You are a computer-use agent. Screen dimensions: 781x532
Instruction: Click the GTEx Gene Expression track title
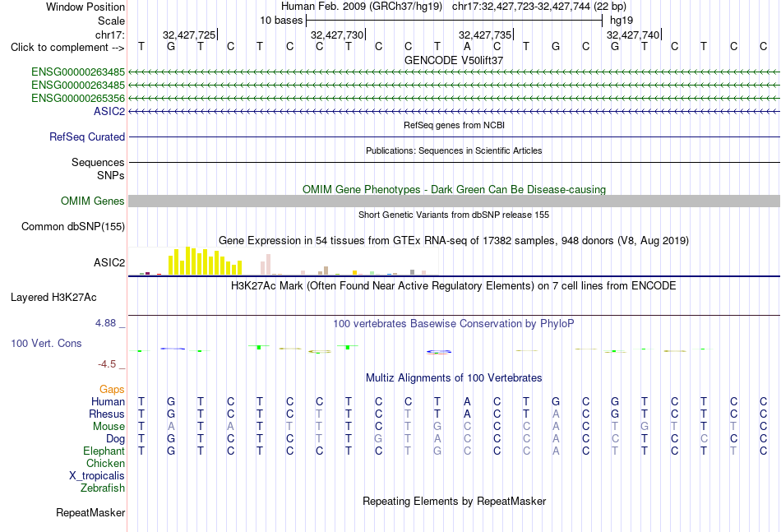click(x=454, y=241)
